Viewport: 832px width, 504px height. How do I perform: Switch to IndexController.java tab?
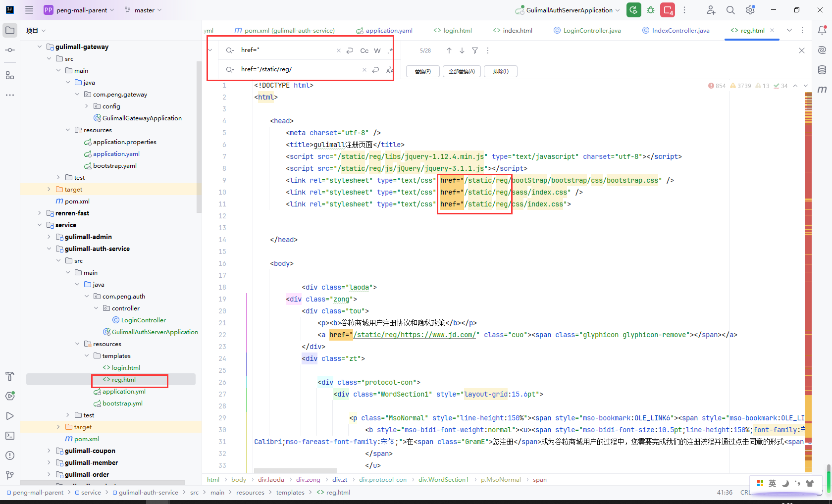click(x=676, y=30)
